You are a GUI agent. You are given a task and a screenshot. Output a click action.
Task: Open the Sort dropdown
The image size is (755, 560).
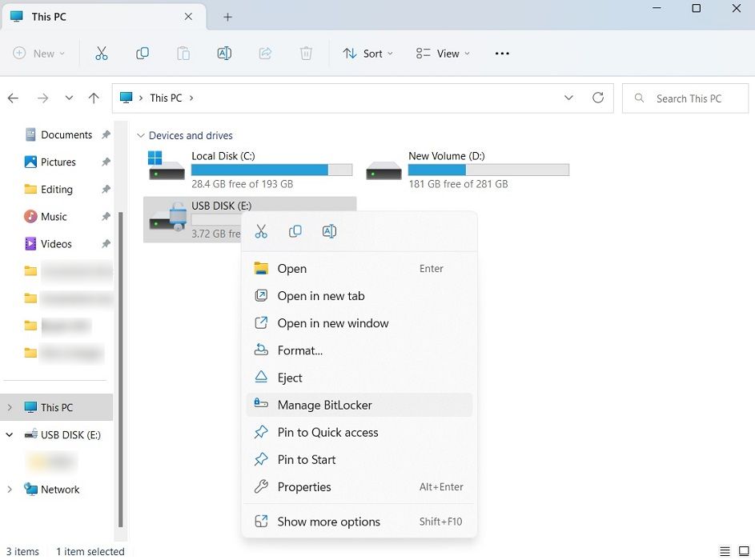click(x=367, y=53)
